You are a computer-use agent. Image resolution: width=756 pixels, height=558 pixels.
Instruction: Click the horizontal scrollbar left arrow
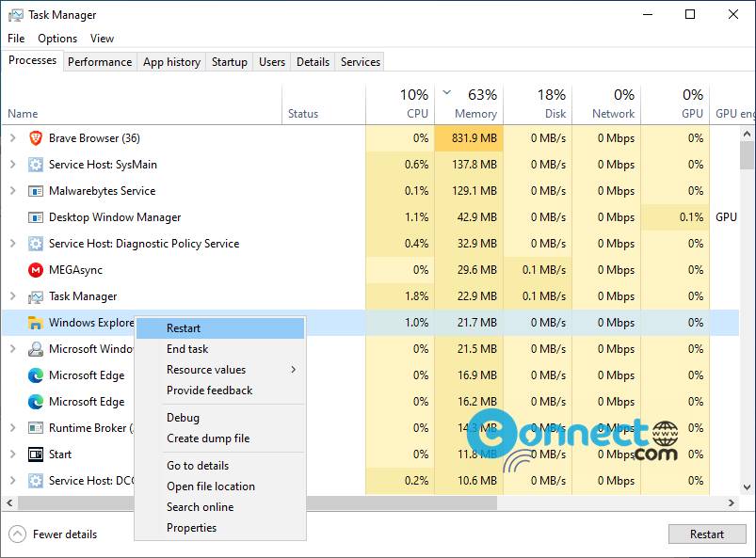[9, 503]
